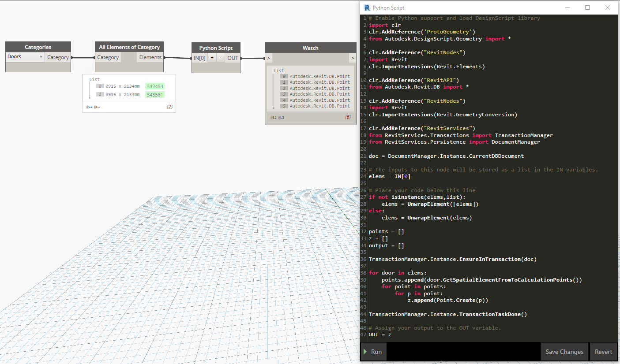
Task: Click the Category output port on Categories node
Action: pyautogui.click(x=58, y=57)
